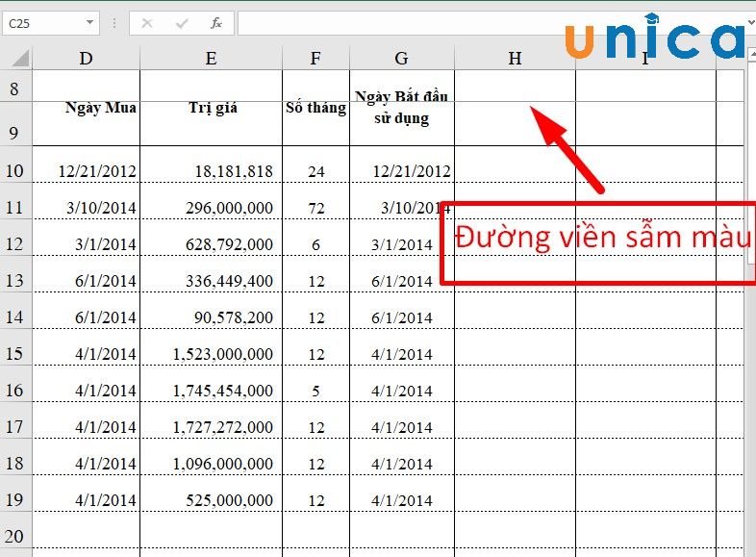Click the 'Ngày Mua' header cell

86,108
